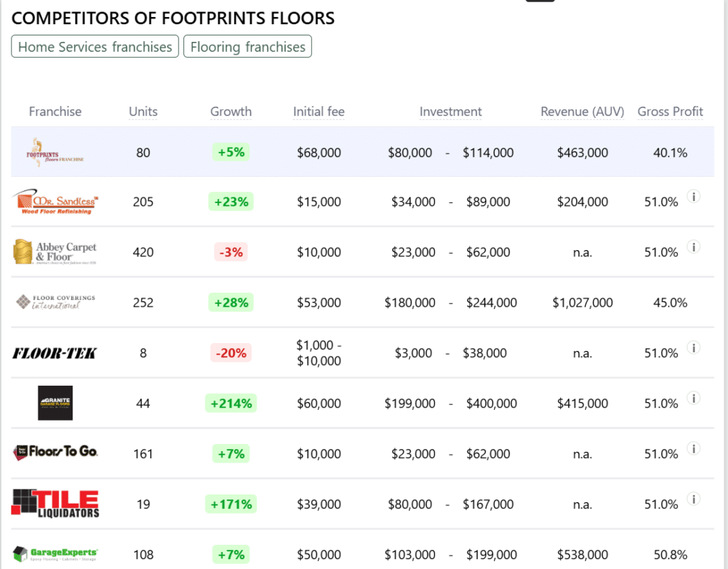Screen dimensions: 728x569
Task: Select Competitors of Footprints Floors heading
Action: pos(173,18)
